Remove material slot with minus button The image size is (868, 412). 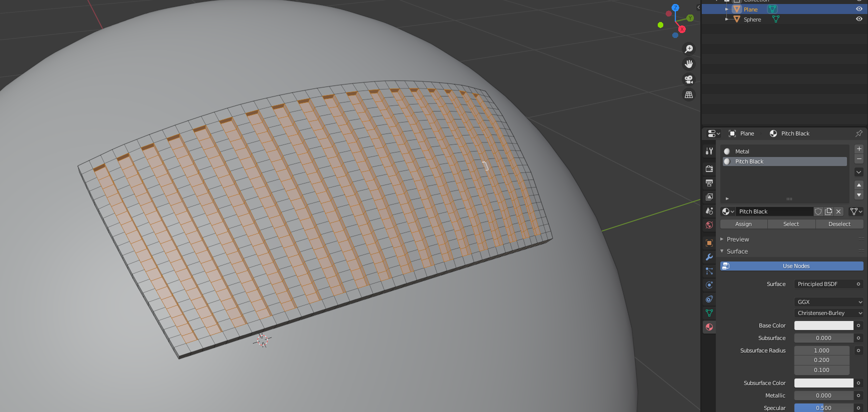tap(859, 159)
